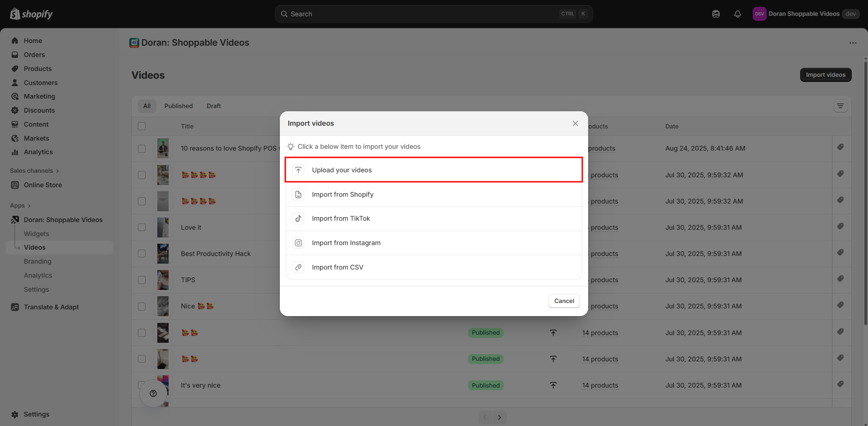Click the upload arrow icon in dialog
This screenshot has height=426, width=868.
(298, 170)
